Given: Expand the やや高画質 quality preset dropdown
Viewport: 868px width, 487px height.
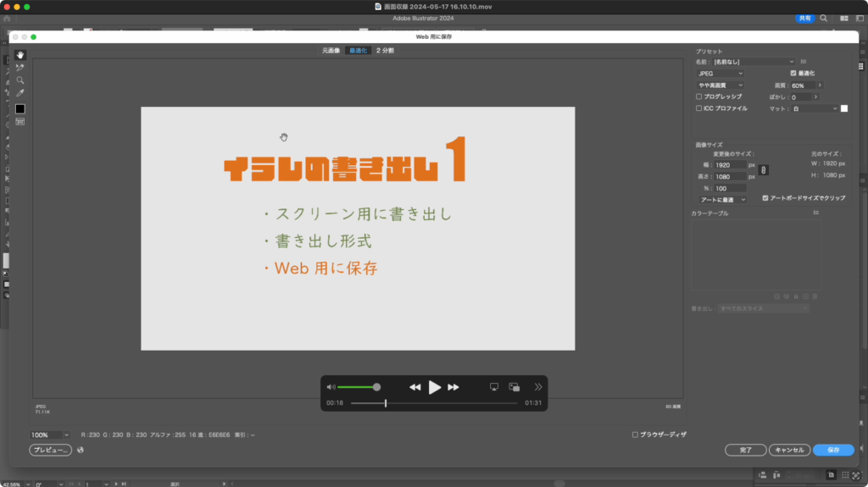Looking at the screenshot, I should 720,86.
